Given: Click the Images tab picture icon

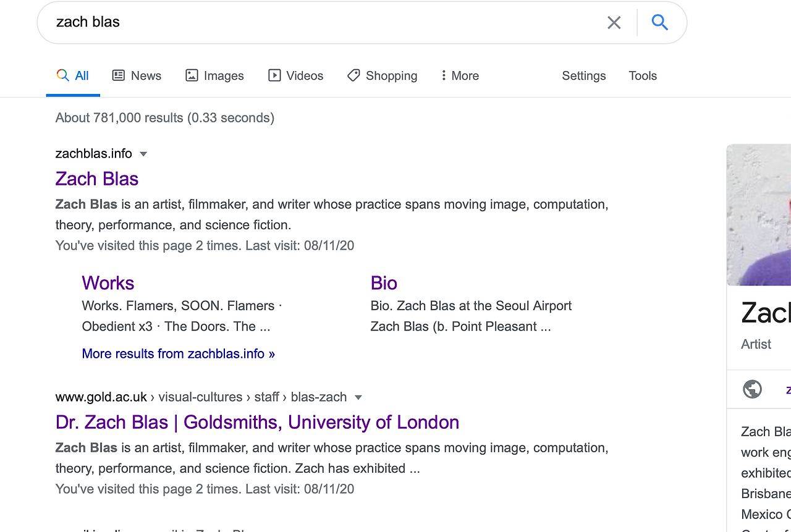Looking at the screenshot, I should tap(192, 75).
